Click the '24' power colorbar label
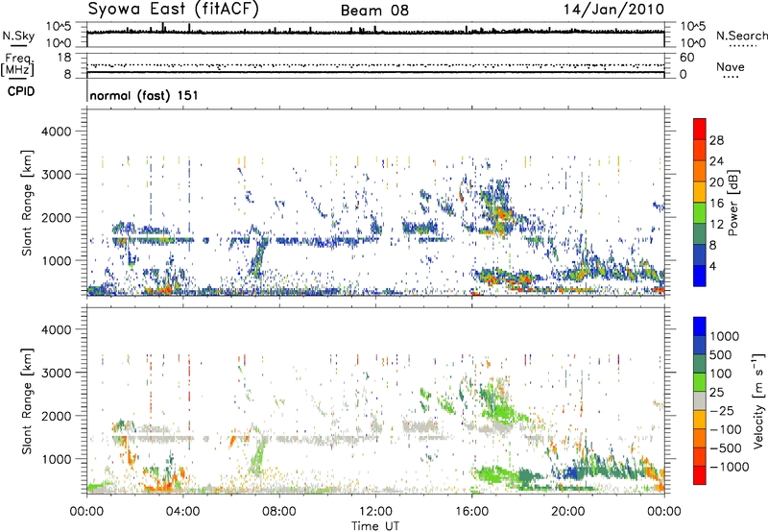 coord(716,161)
